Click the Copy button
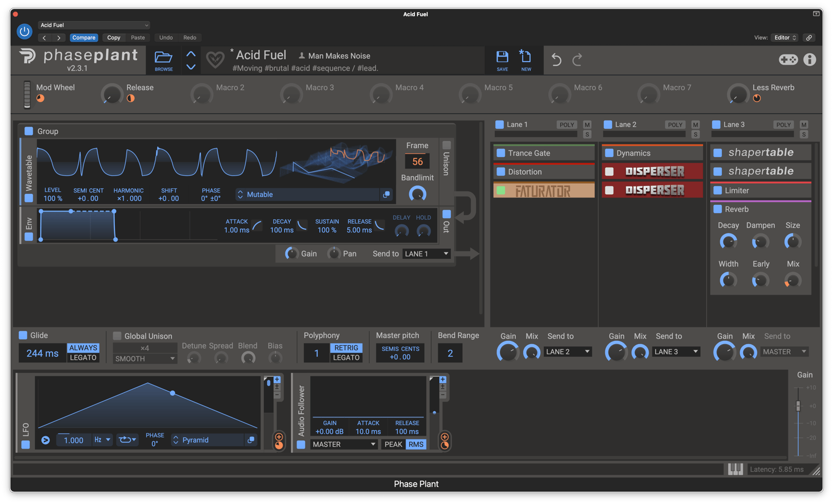 click(x=114, y=38)
